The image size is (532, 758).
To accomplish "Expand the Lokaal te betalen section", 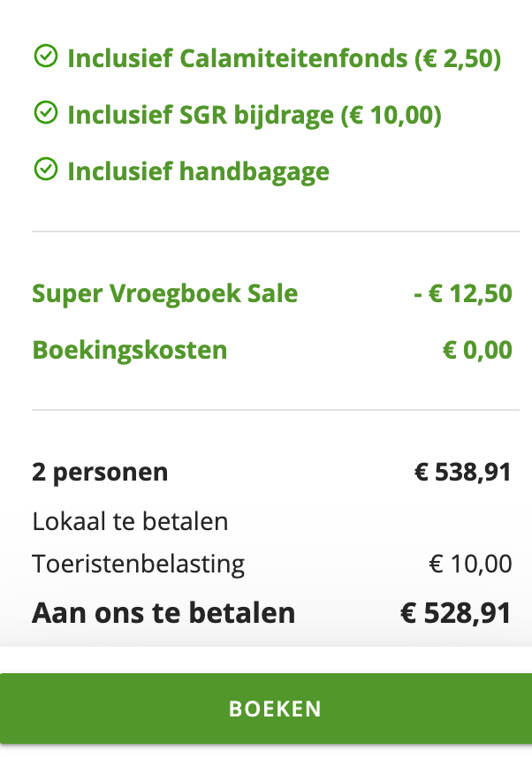I will [130, 521].
